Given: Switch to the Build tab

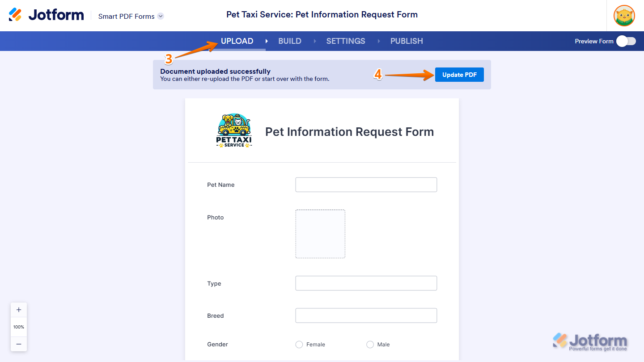Looking at the screenshot, I should coord(290,41).
